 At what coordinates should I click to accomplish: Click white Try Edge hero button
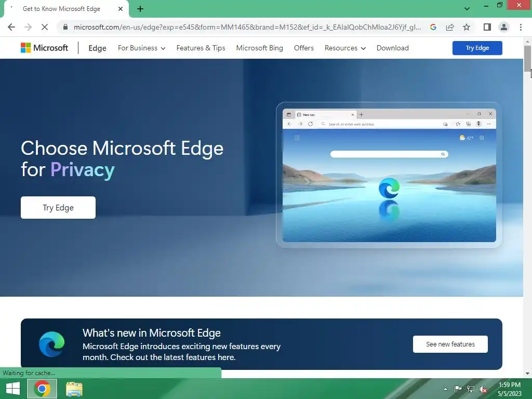[x=58, y=208]
